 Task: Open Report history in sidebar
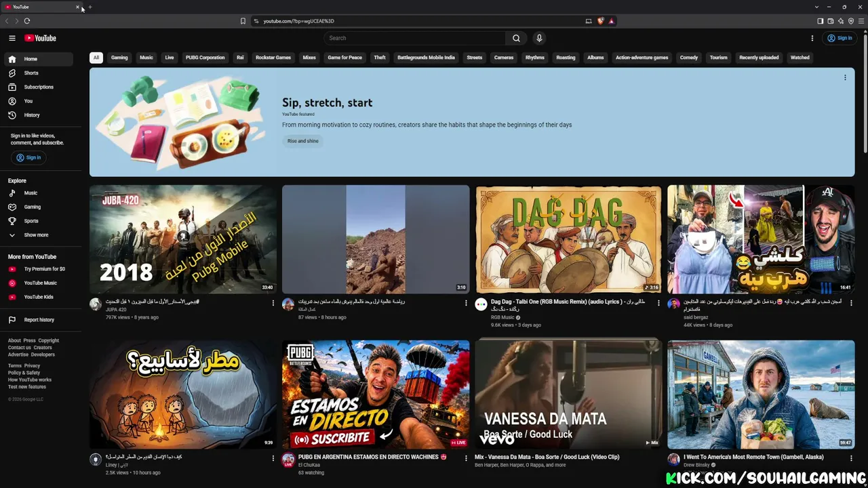click(x=39, y=320)
